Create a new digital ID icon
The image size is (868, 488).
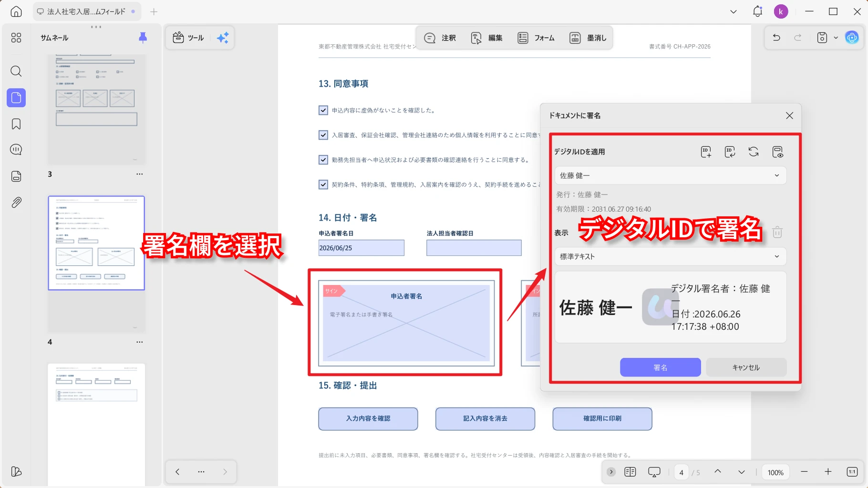coord(706,152)
